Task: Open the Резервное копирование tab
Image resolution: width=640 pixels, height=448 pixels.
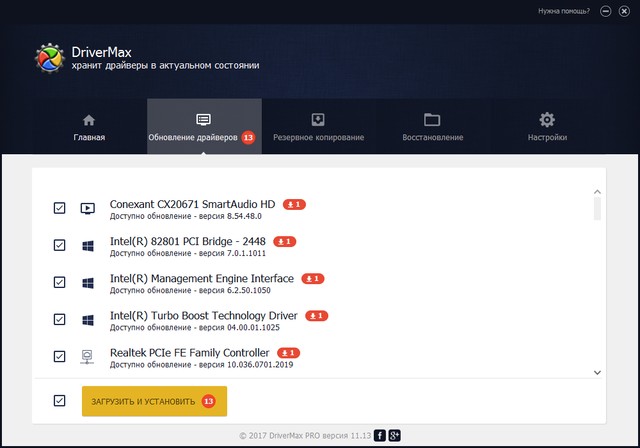Action: (318, 127)
